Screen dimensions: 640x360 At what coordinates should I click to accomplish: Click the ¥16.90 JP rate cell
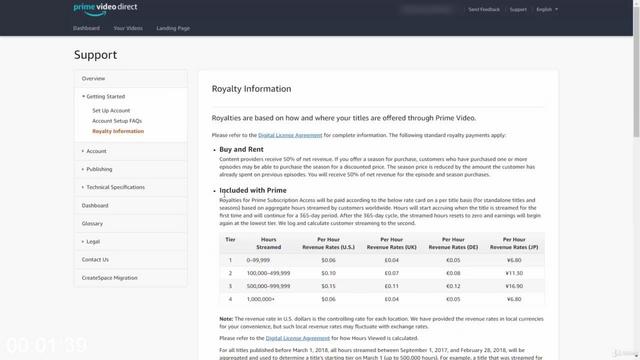click(514, 286)
